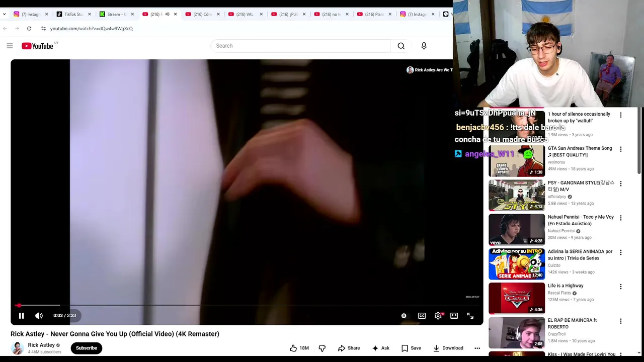Click into the YouTube search field
644x362 pixels.
point(301,46)
